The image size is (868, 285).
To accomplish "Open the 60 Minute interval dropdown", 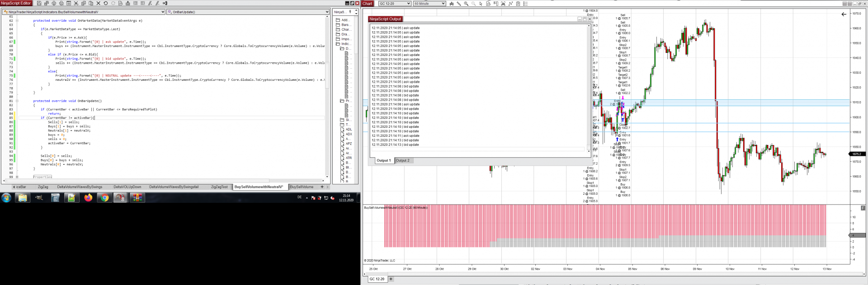I will tap(429, 4).
